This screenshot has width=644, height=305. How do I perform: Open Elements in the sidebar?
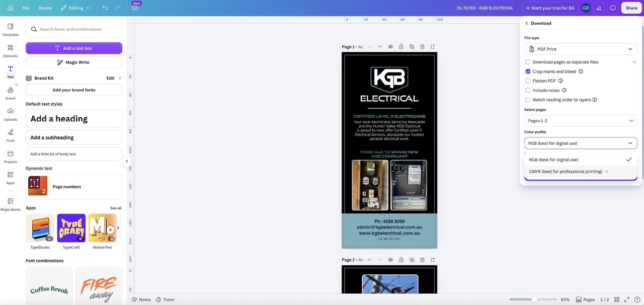point(10,50)
